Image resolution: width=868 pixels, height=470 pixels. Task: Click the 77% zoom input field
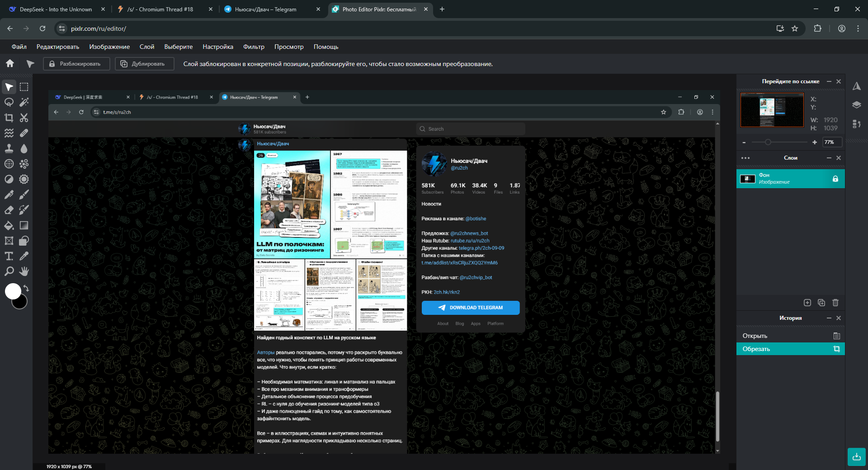(832, 142)
